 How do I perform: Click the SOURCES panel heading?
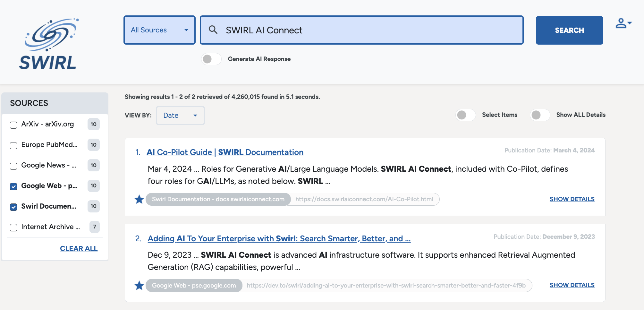(x=29, y=103)
